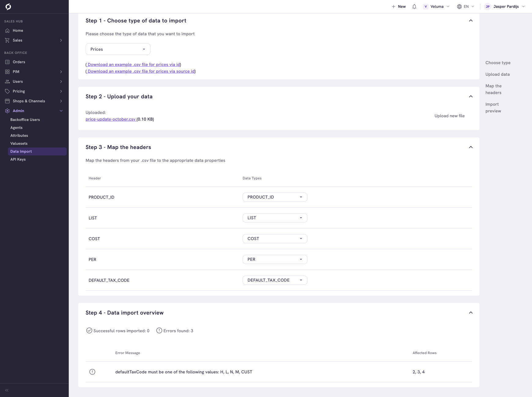The height and width of the screenshot is (397, 532).
Task: Open PER data type dropdown
Action: [x=275, y=259]
